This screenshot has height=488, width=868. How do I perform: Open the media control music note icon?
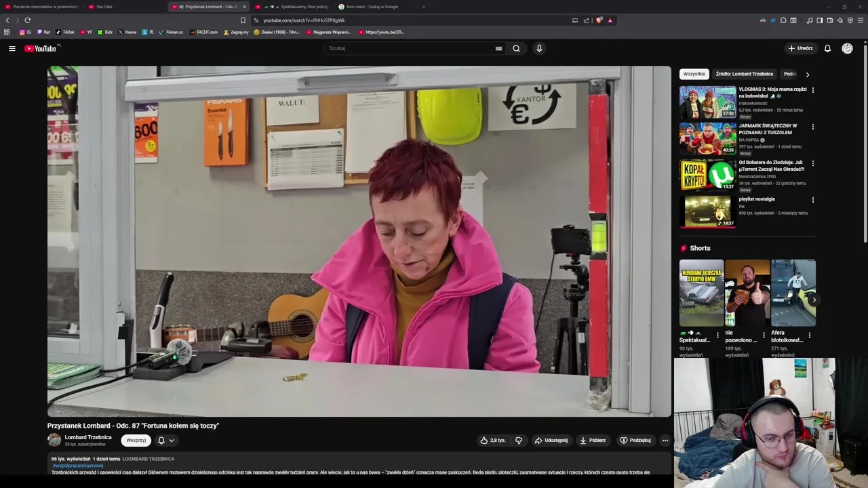809,20
